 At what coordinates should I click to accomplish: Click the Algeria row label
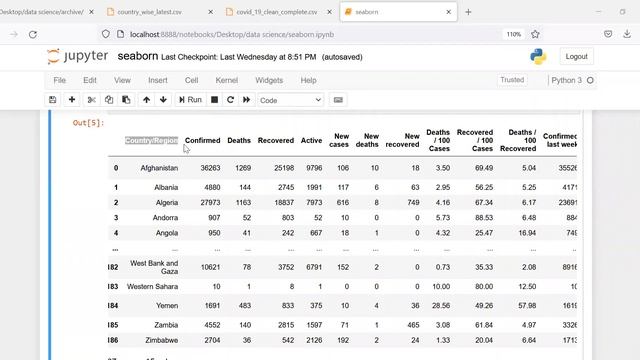167,202
